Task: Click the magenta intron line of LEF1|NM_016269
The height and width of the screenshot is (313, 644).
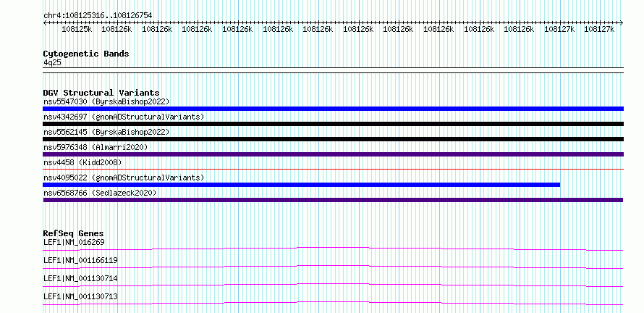Action: tap(333, 249)
